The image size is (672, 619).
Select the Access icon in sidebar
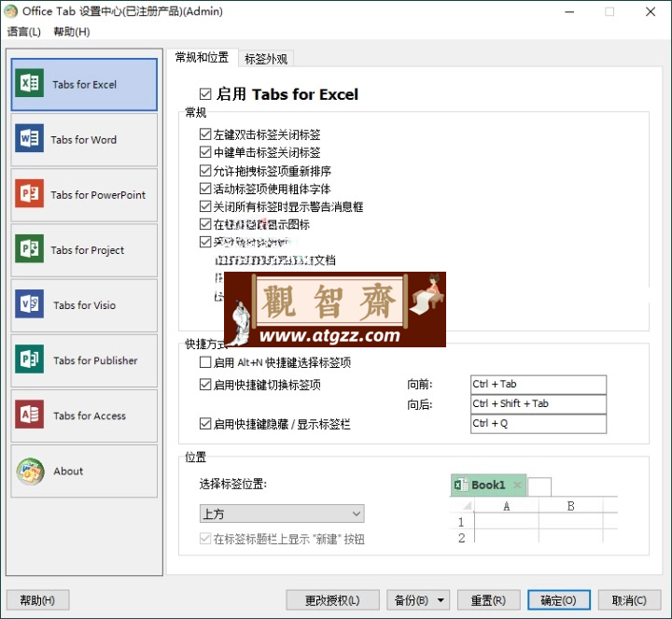(29, 415)
